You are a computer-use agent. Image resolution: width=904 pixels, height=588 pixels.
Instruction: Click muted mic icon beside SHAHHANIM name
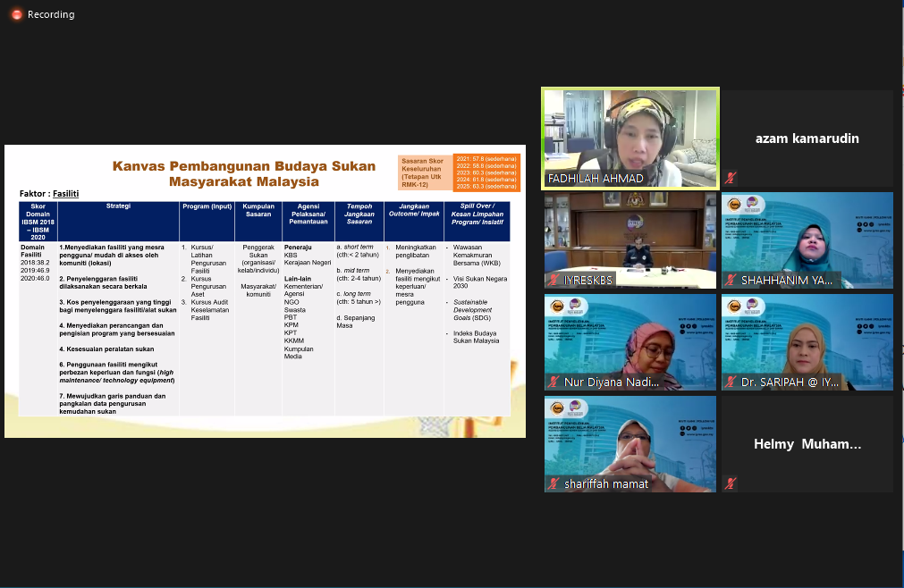[731, 280]
